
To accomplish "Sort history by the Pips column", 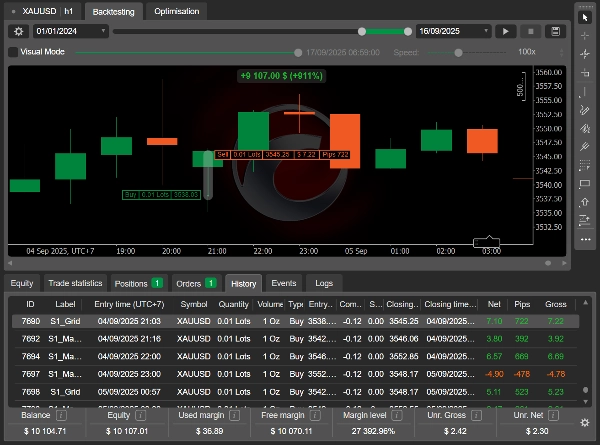I will (522, 305).
